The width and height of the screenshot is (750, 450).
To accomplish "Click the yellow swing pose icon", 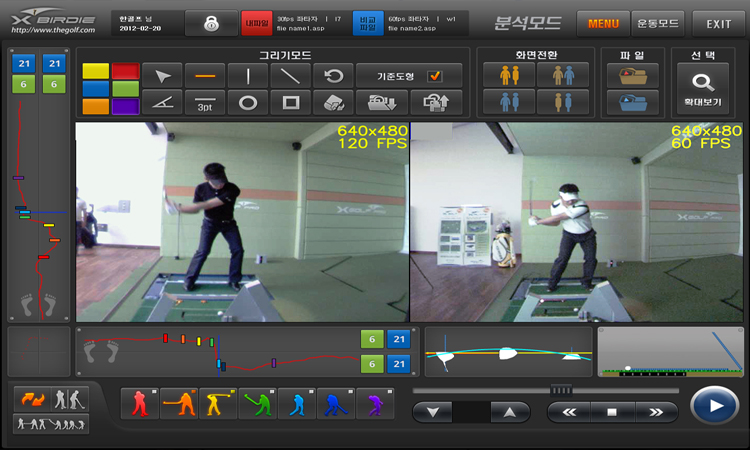I will point(218,404).
